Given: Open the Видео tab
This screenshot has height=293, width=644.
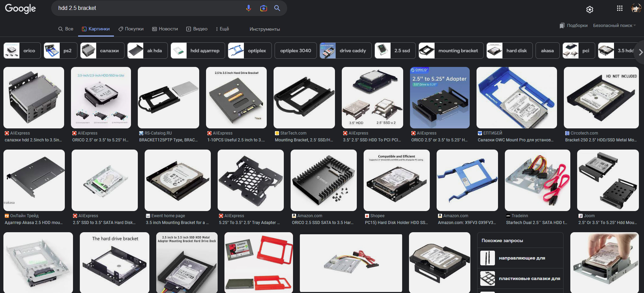Looking at the screenshot, I should (x=197, y=29).
